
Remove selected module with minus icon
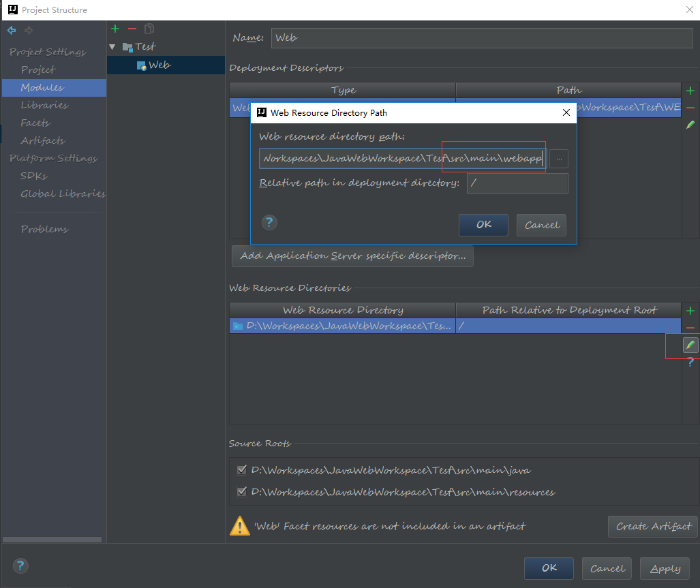(132, 29)
